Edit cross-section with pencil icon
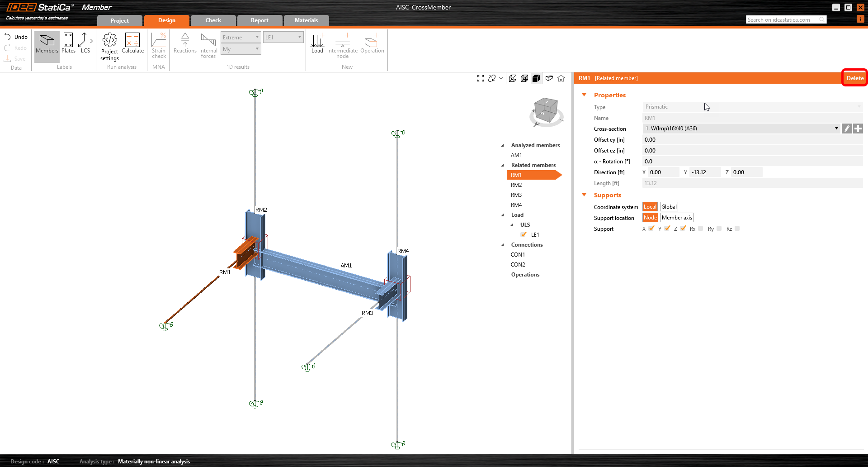Viewport: 868px width, 467px height. [x=847, y=129]
